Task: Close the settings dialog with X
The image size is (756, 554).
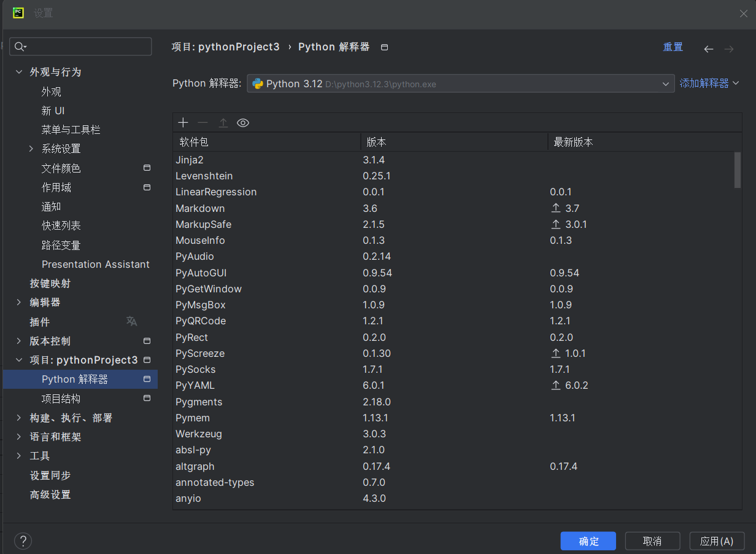Action: pyautogui.click(x=743, y=14)
